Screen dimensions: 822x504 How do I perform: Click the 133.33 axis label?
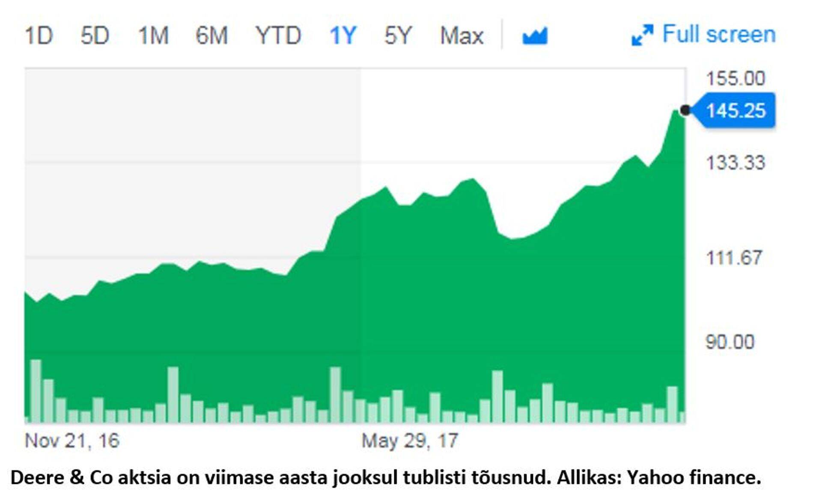pyautogui.click(x=735, y=163)
